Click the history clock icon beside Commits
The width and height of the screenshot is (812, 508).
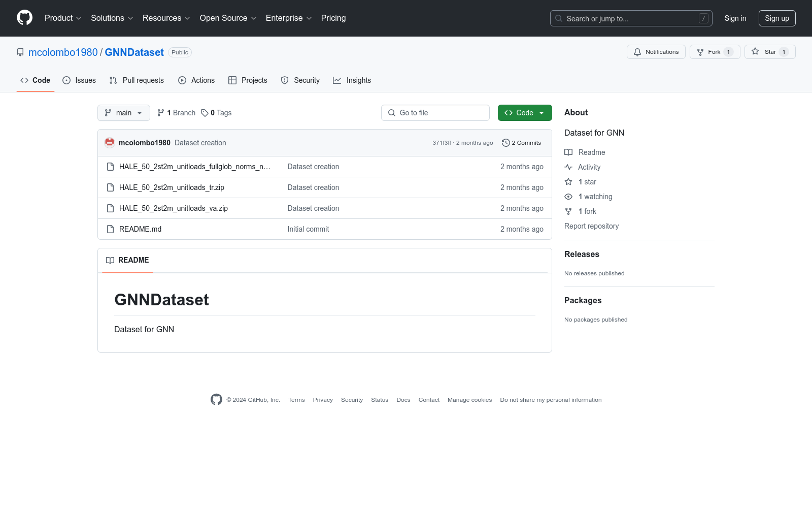(x=505, y=143)
